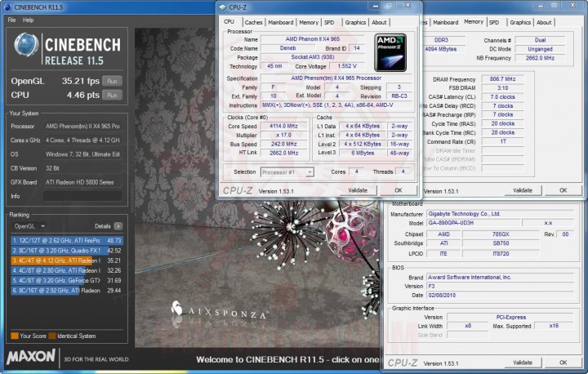Click OK in the Memory CPU-Z window
This screenshot has height=374, width=588.
pyautogui.click(x=563, y=190)
